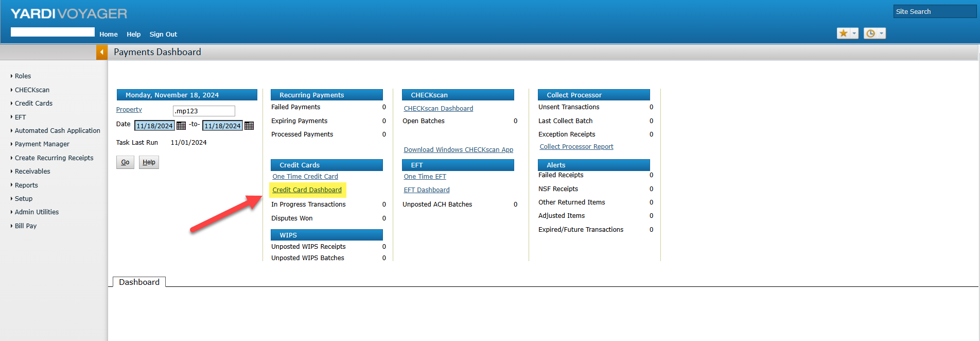Expand Admin Utilities in the sidebar
This screenshot has width=980, height=341.
click(37, 212)
